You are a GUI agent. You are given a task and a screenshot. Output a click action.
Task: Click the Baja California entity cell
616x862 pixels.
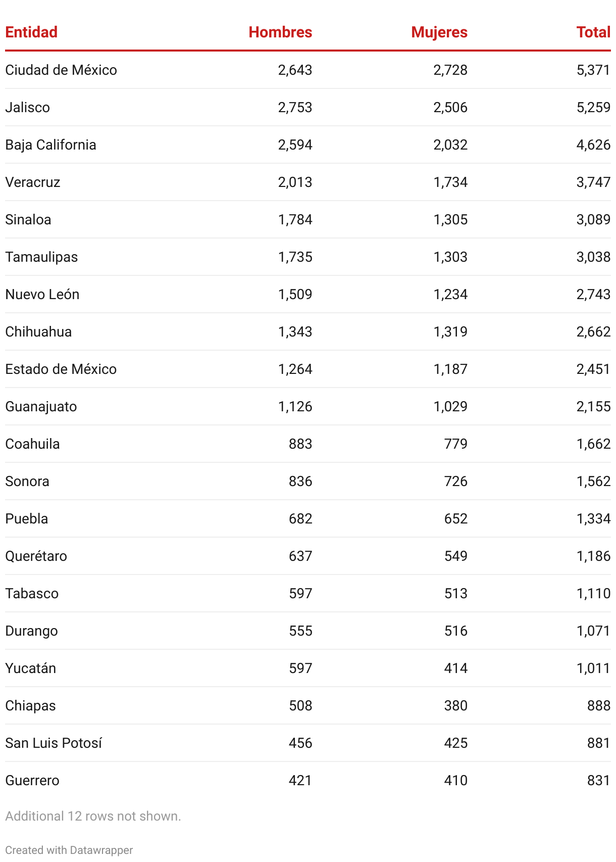coord(50,145)
